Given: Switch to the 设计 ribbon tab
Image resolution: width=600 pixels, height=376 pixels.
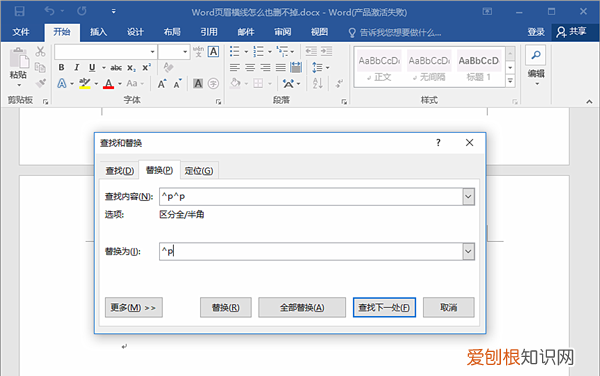Looking at the screenshot, I should point(135,32).
